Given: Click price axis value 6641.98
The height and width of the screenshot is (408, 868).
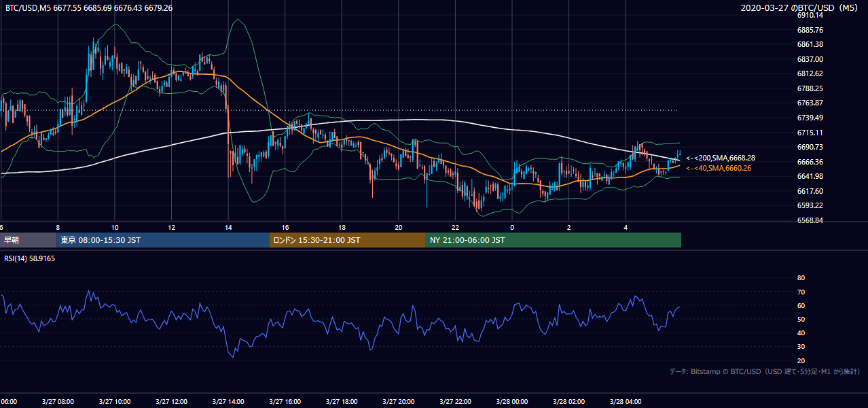Looking at the screenshot, I should pyautogui.click(x=810, y=176).
